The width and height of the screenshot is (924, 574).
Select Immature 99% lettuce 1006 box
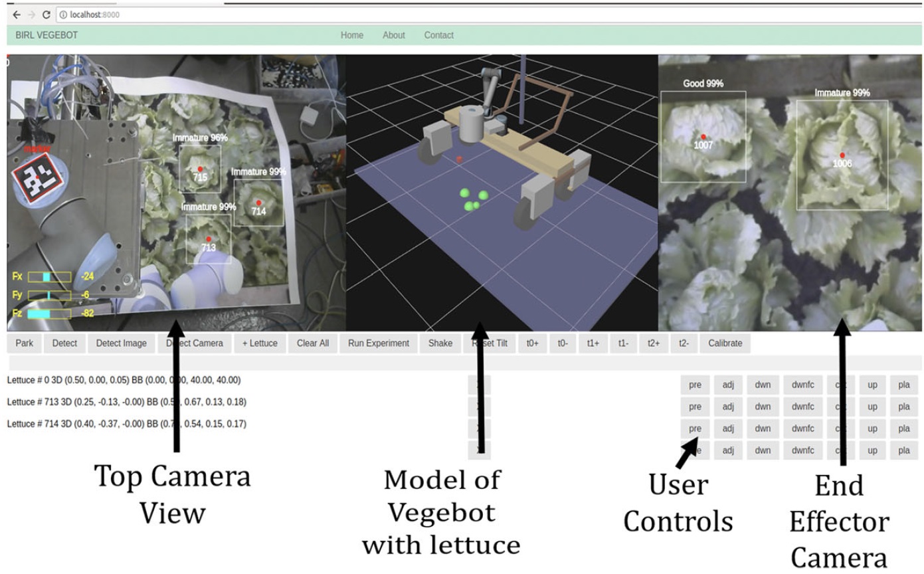coord(842,155)
